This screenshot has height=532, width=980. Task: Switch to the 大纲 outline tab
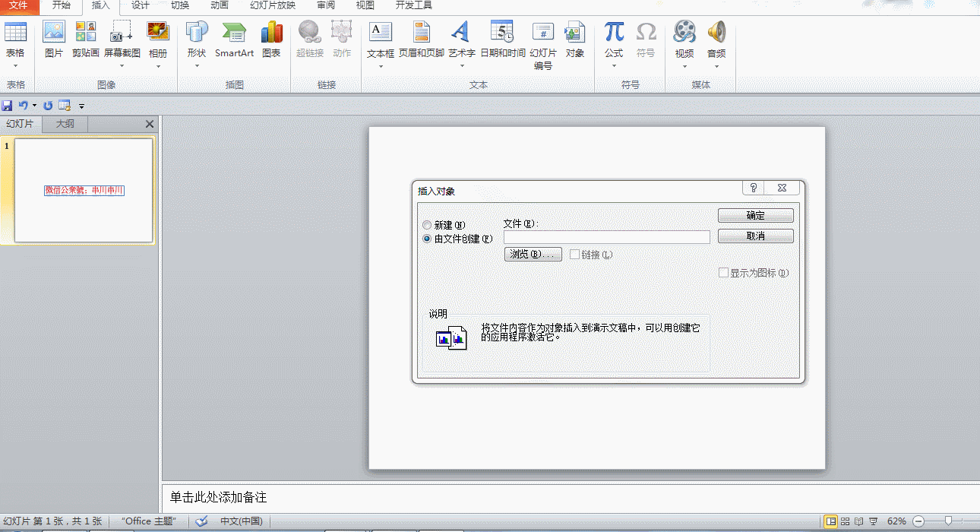[x=64, y=123]
